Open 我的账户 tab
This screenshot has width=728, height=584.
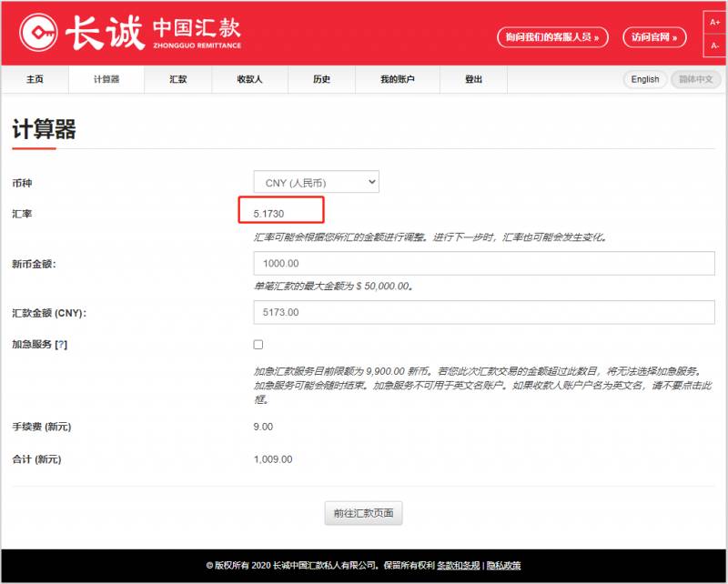(x=397, y=79)
